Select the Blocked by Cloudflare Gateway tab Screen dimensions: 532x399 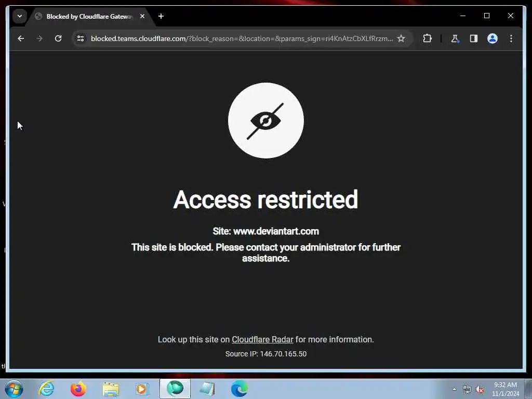90,16
